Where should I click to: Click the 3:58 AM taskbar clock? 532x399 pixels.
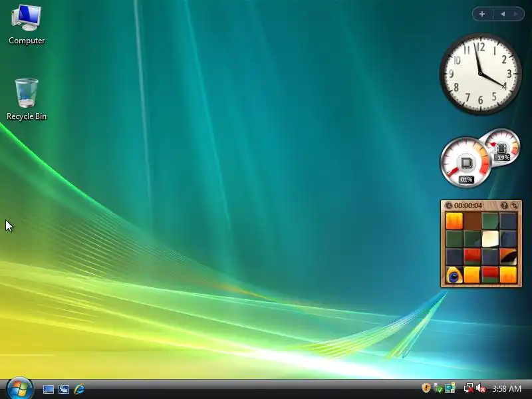tap(507, 388)
